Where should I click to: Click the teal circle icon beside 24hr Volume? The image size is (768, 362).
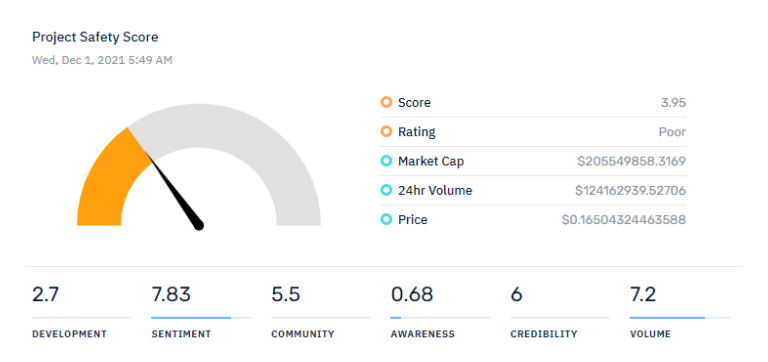coord(386,190)
